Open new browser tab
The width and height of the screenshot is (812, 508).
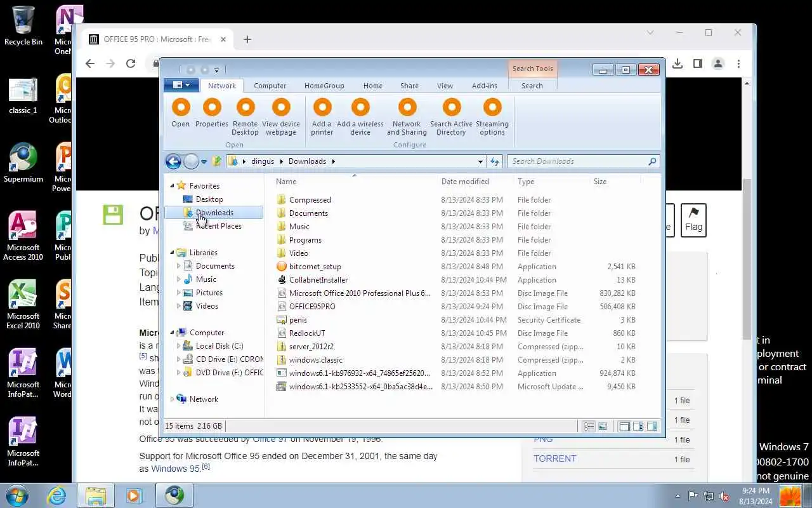[x=247, y=39]
